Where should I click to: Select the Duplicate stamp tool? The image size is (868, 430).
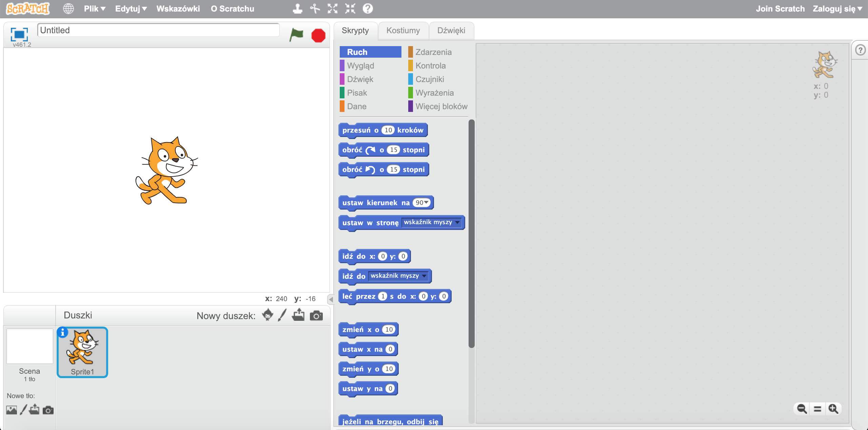(x=297, y=9)
